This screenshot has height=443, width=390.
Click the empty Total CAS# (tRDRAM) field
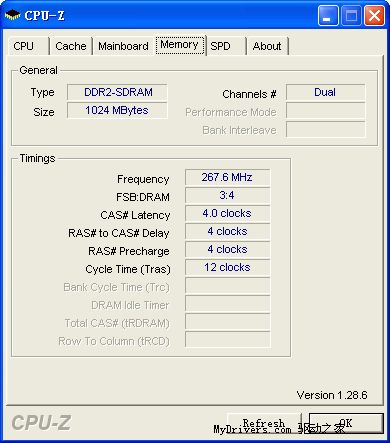point(227,321)
